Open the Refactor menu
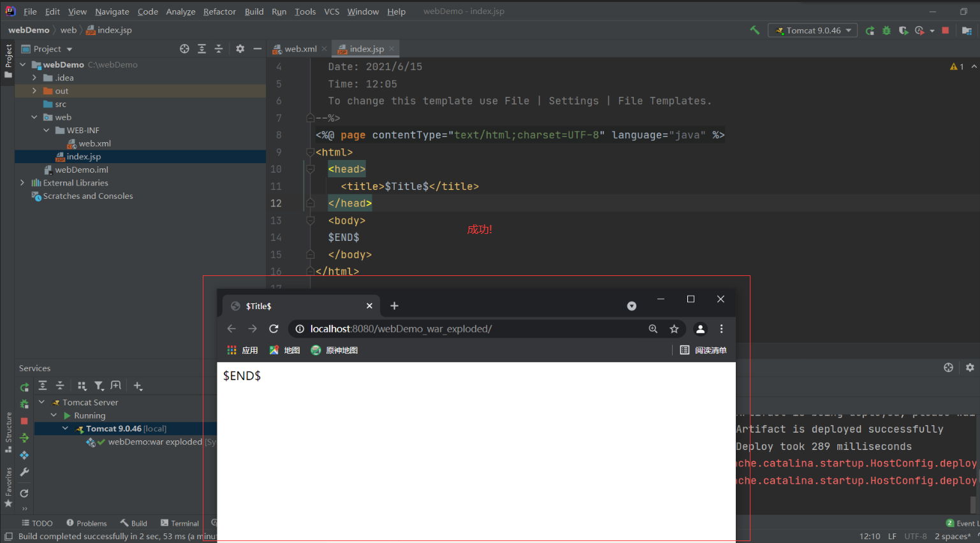980x543 pixels. (x=219, y=11)
